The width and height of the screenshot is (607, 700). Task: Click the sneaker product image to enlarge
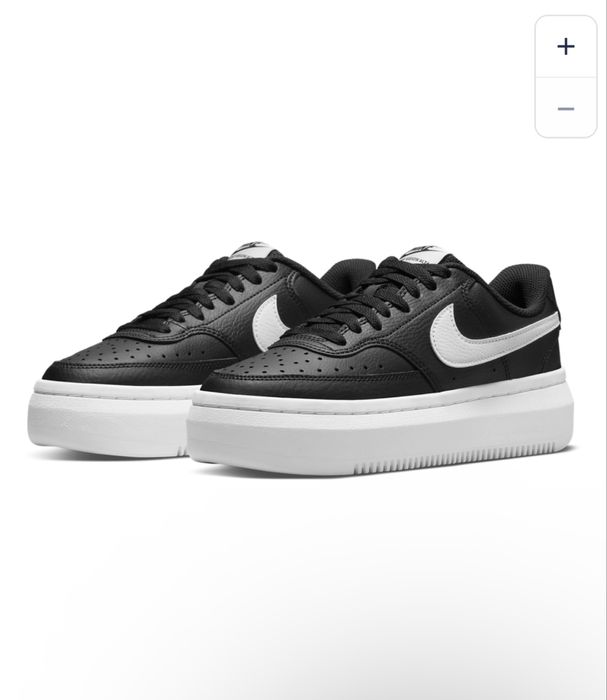pos(302,357)
